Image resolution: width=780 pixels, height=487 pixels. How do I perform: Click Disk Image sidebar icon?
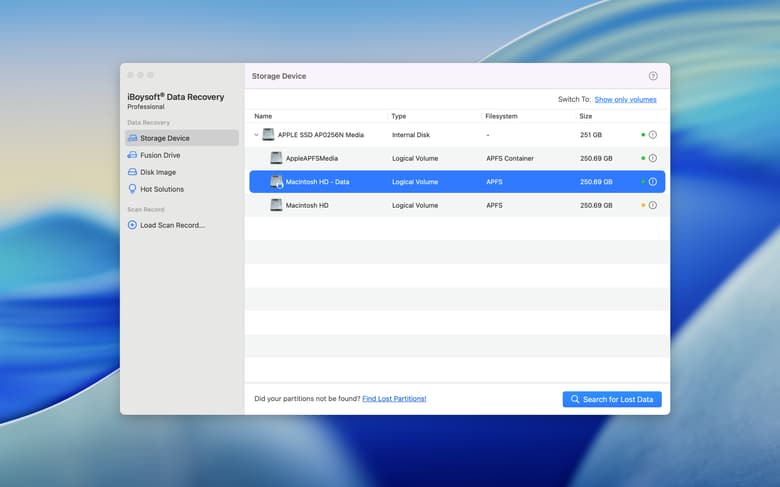point(132,172)
